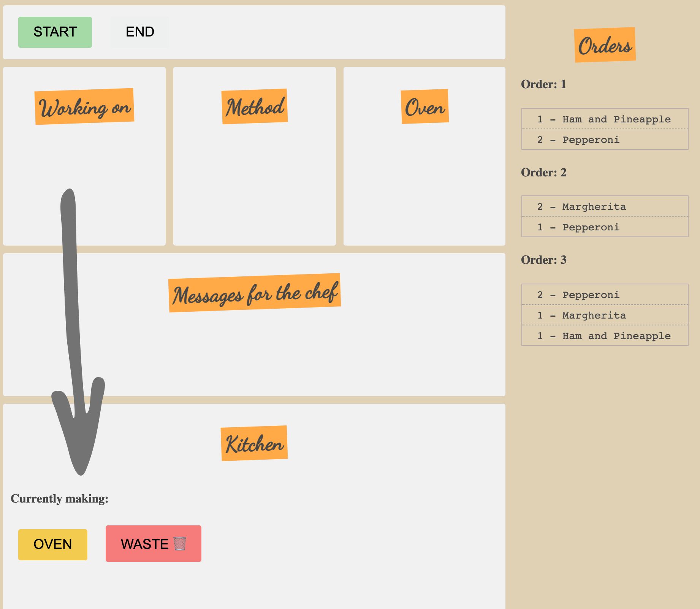This screenshot has width=700, height=609.
Task: Select the 2 Pepperoni item in Order 3
Action: click(605, 295)
